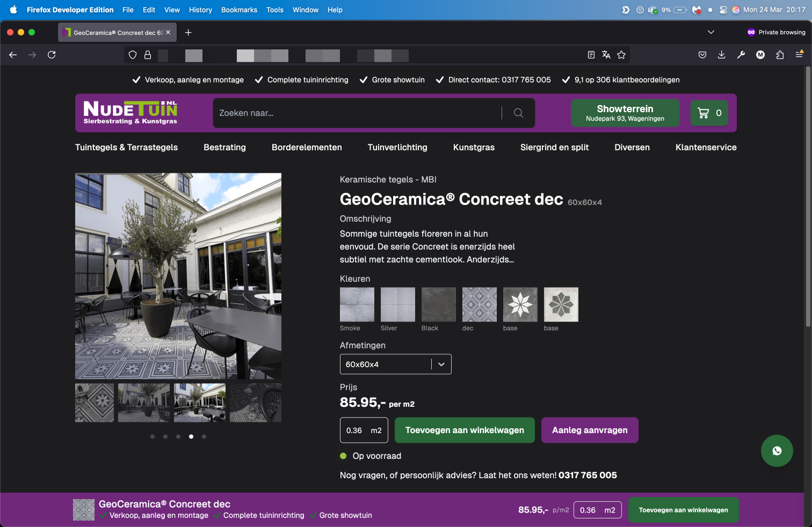Click the tracking protection shield icon
This screenshot has height=527, width=812.
pyautogui.click(x=133, y=55)
